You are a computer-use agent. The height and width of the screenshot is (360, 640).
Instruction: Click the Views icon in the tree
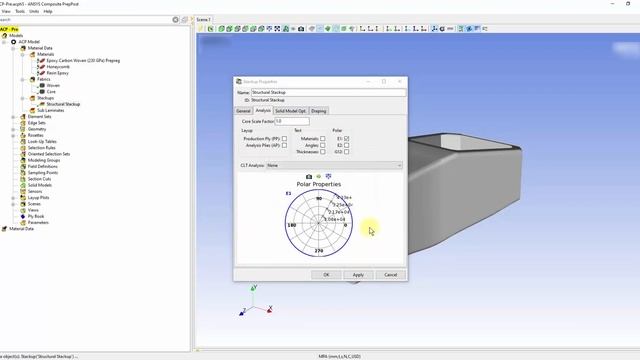click(23, 210)
